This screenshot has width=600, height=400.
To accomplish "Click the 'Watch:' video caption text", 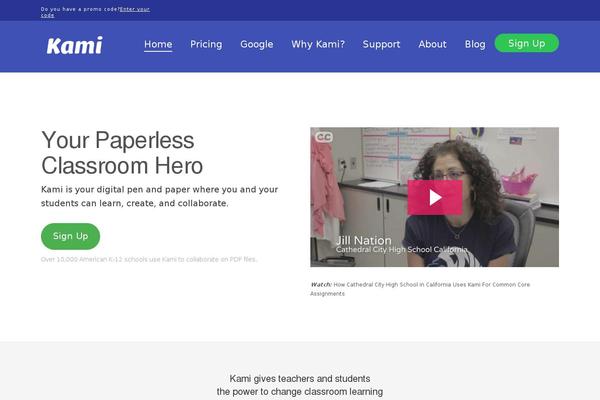I will coord(420,289).
